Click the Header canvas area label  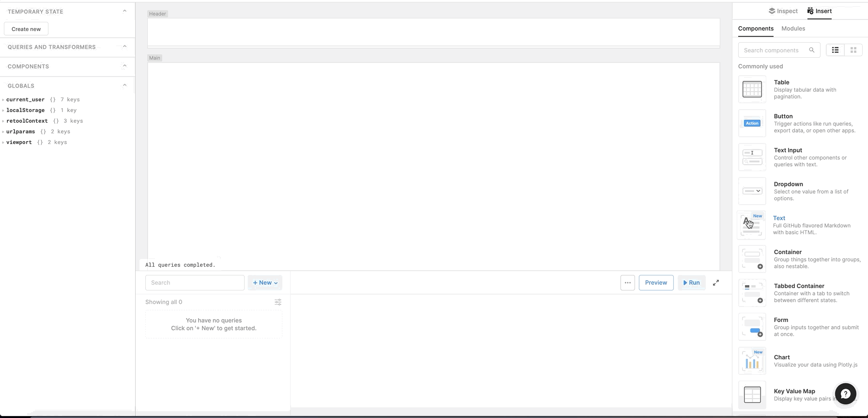[x=157, y=14]
